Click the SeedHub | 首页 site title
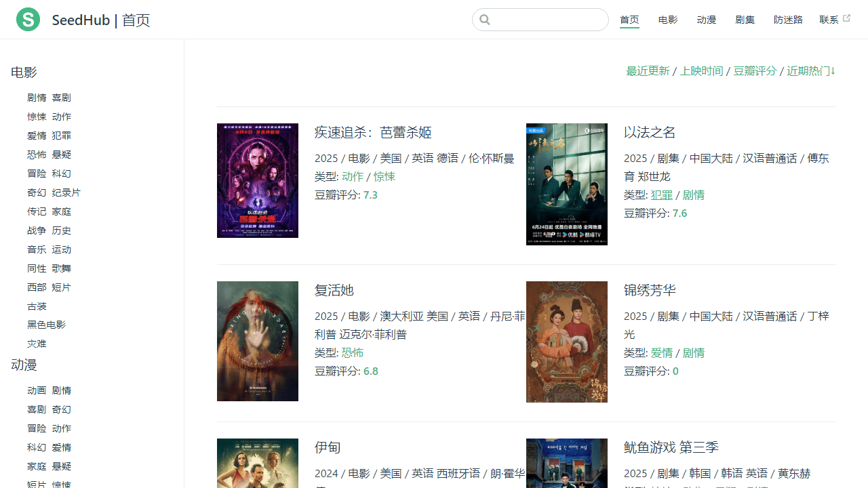The width and height of the screenshot is (868, 488). click(101, 20)
